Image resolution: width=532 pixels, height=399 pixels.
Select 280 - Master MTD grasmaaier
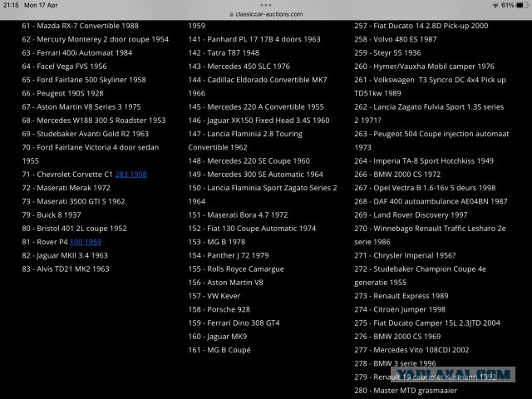point(406,391)
